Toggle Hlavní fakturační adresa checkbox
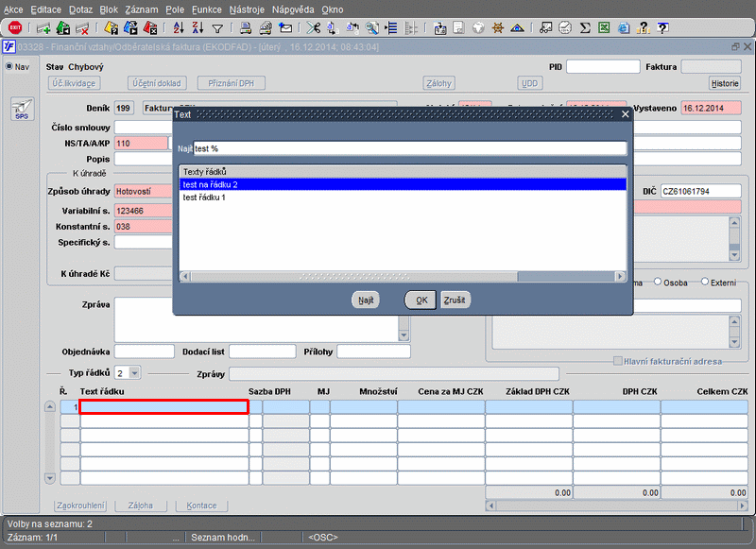Screen dimensions: 756x549 click(618, 361)
